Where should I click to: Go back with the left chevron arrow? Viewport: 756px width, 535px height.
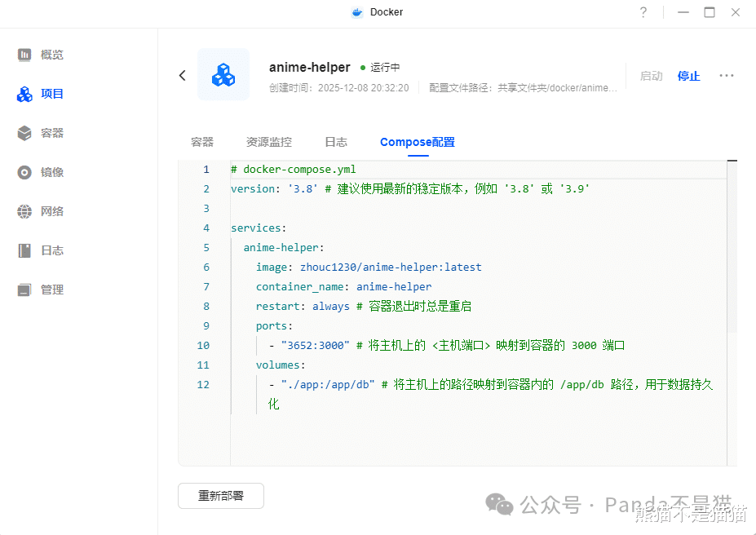[x=182, y=75]
